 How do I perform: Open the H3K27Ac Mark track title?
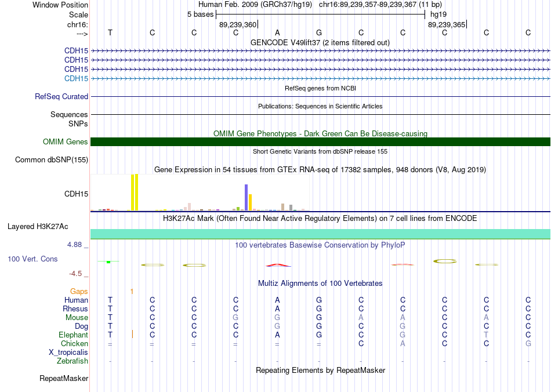[x=320, y=219]
